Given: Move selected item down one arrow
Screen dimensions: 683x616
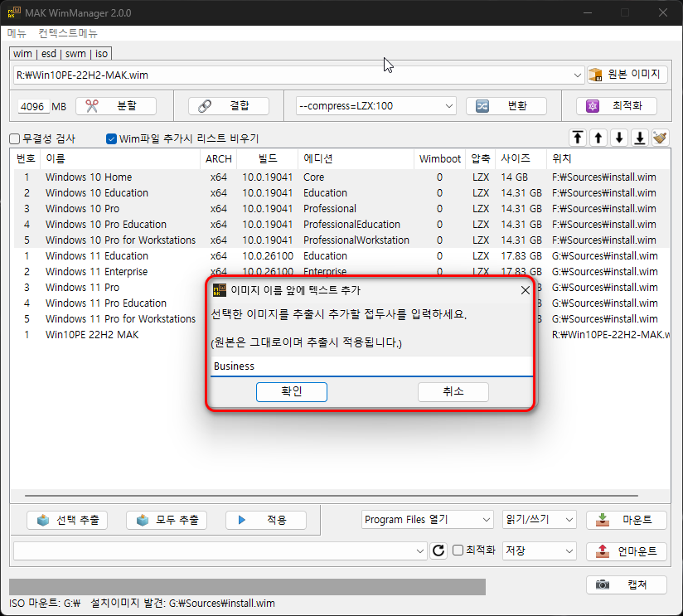Looking at the screenshot, I should 619,138.
